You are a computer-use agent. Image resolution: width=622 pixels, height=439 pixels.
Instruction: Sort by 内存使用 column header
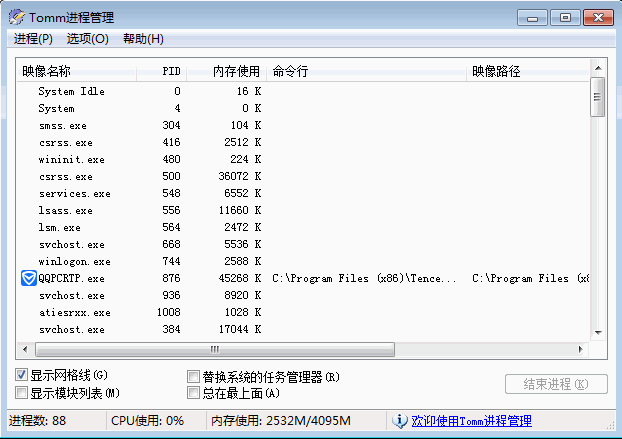tap(227, 71)
